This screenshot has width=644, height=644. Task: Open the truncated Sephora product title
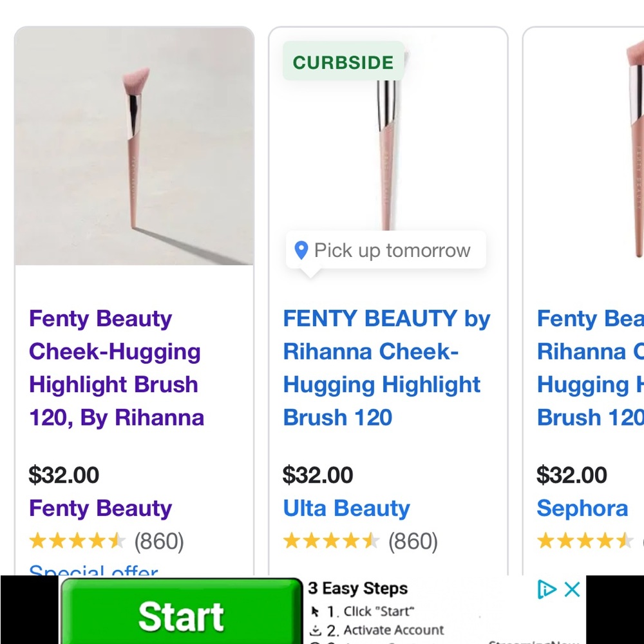[x=589, y=368]
